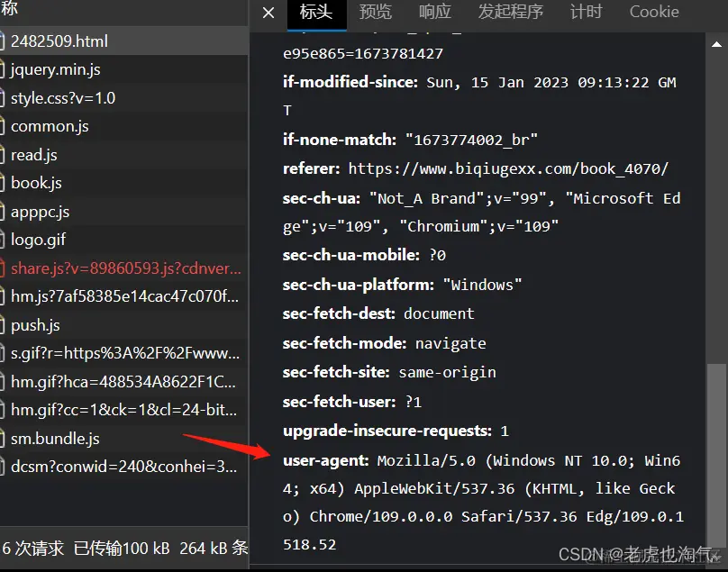Open the 预览 tab
The image size is (728, 572).
[375, 12]
